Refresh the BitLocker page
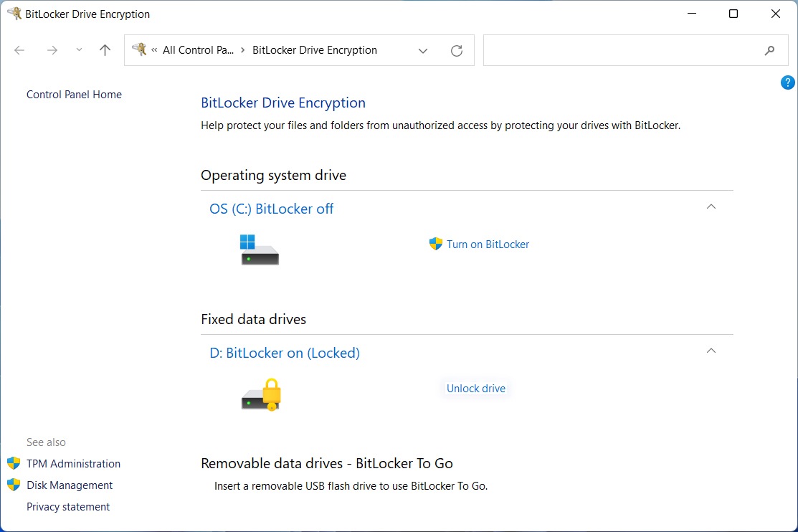Viewport: 798px width, 532px height. click(457, 50)
